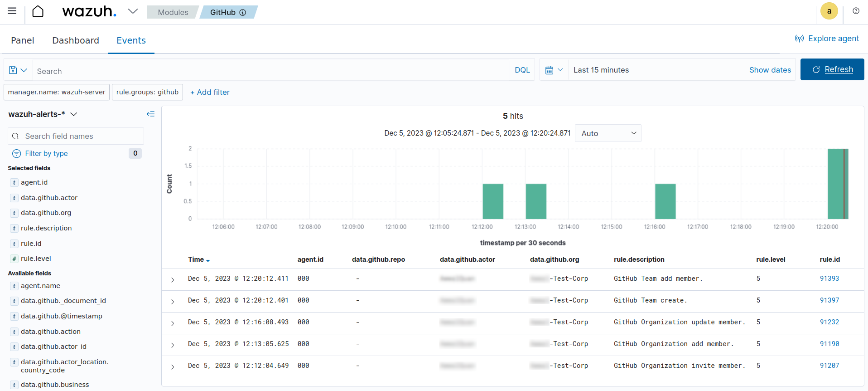This screenshot has height=391, width=868.
Task: Switch to the Dashboard tab
Action: point(76,40)
